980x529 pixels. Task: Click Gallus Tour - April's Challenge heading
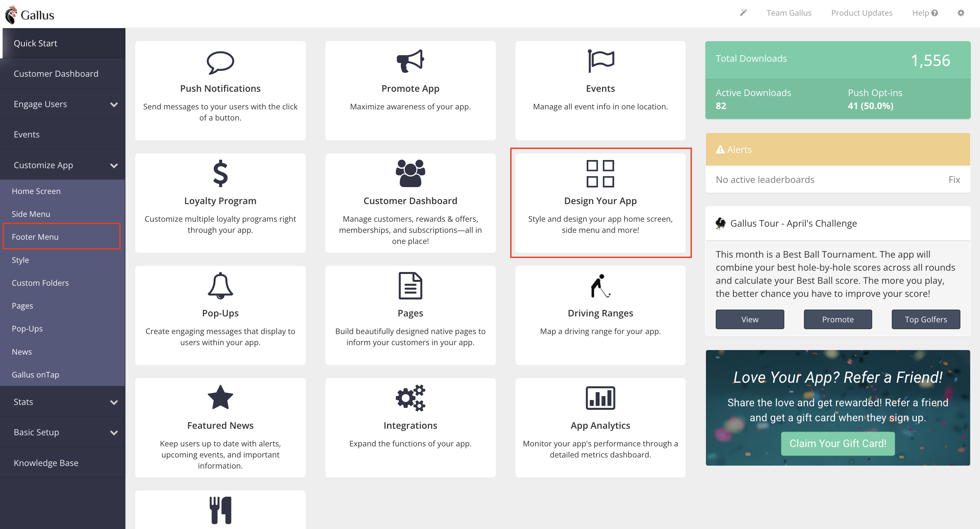click(793, 223)
